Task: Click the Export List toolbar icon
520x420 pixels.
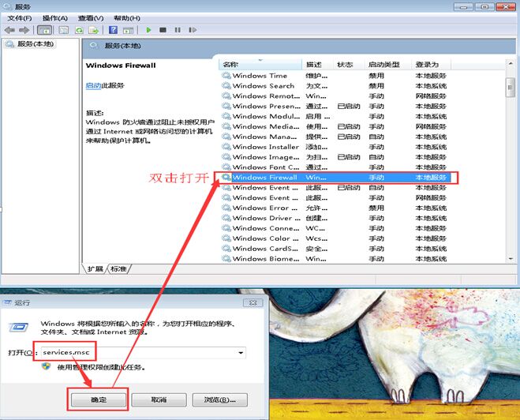Action: pyautogui.click(x=94, y=30)
